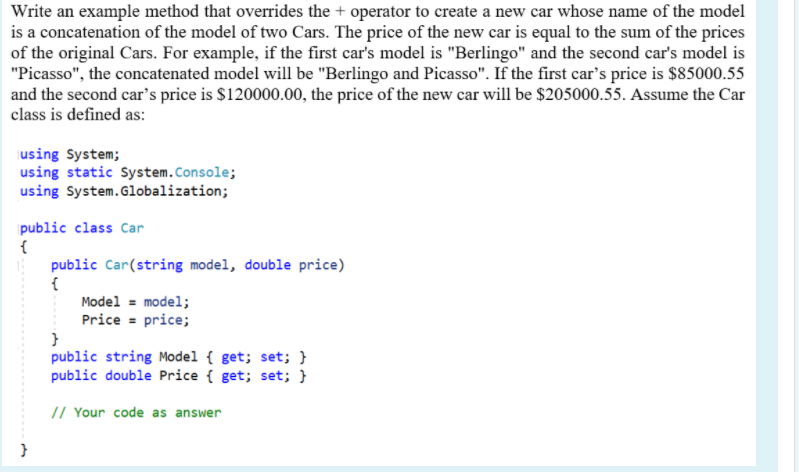Click the Car constructor signature line
The height and width of the screenshot is (472, 799).
coord(198,265)
